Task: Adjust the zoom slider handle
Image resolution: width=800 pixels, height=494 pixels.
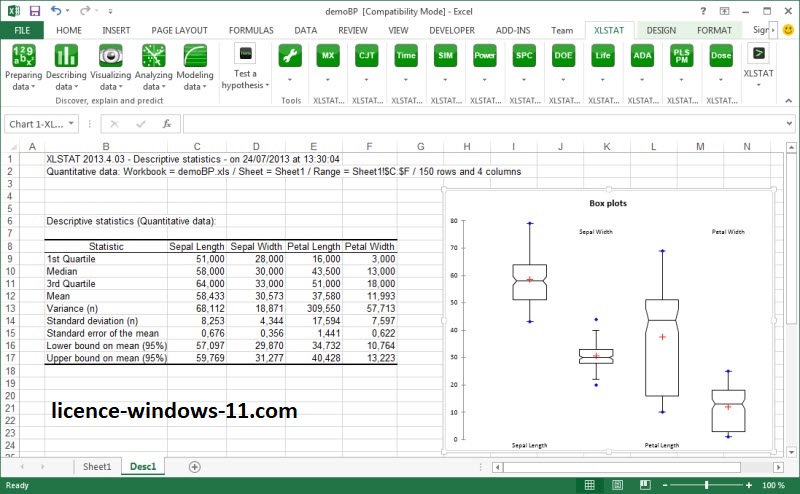Action: [x=706, y=485]
